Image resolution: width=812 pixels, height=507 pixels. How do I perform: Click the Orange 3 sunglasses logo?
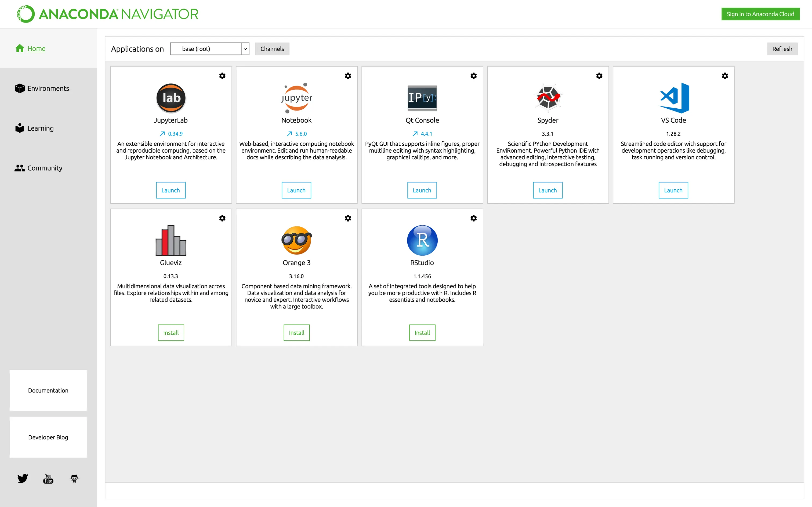point(297,240)
